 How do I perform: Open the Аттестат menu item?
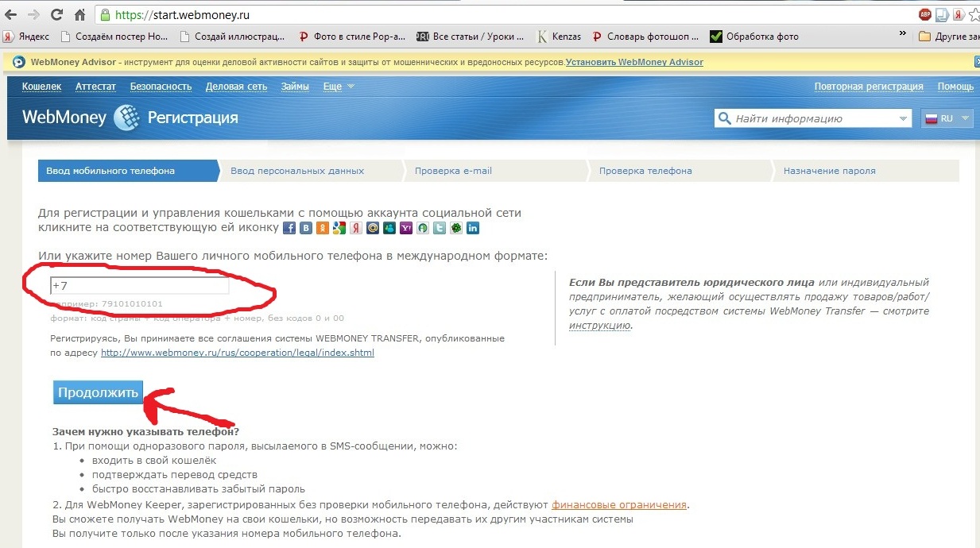pyautogui.click(x=95, y=86)
